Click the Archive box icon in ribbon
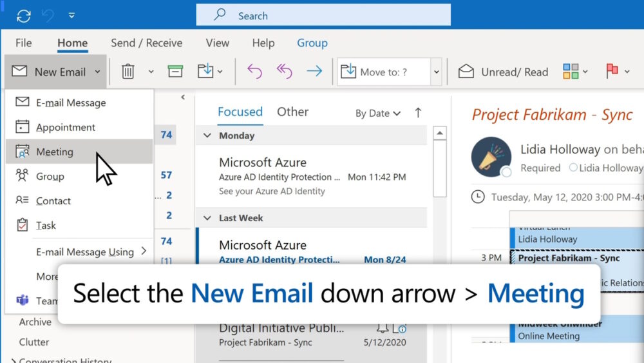644x363 pixels. [175, 71]
